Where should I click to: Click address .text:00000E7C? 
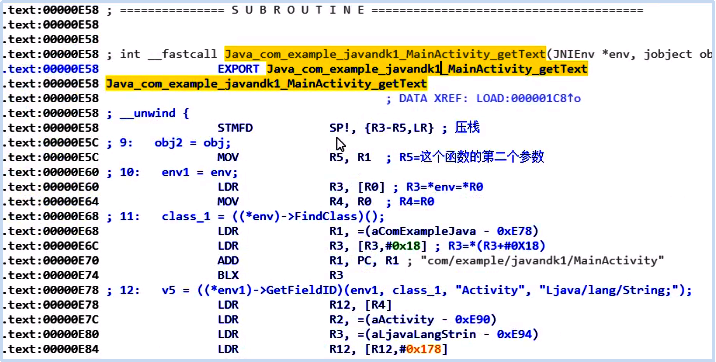[51, 319]
